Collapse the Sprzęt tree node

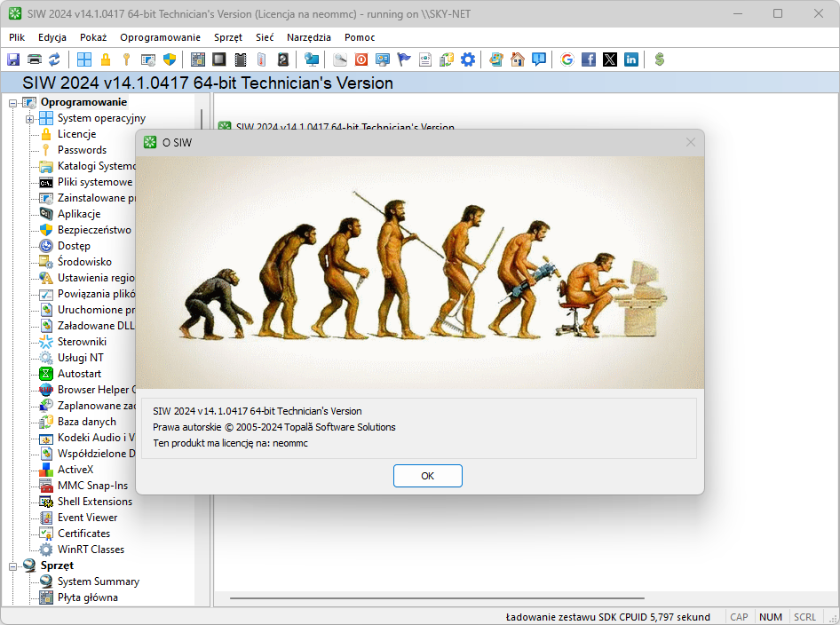point(12,566)
